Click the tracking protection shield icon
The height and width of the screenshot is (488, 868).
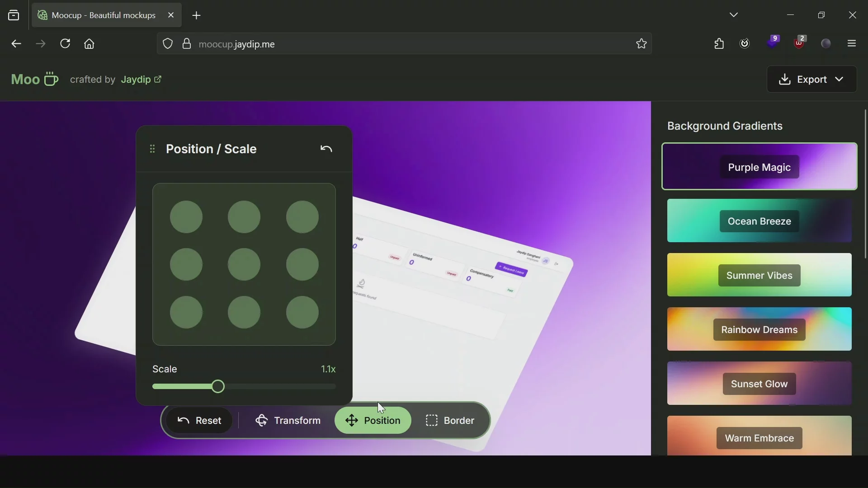168,44
